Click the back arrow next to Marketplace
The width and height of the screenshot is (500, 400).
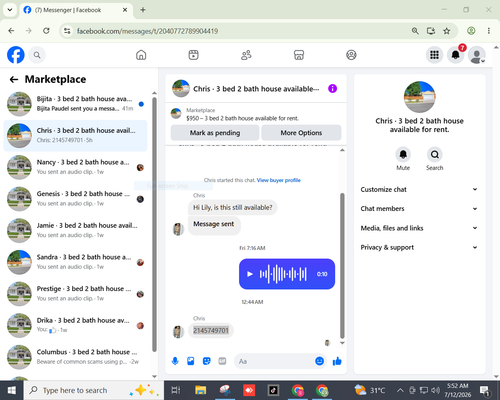click(14, 79)
